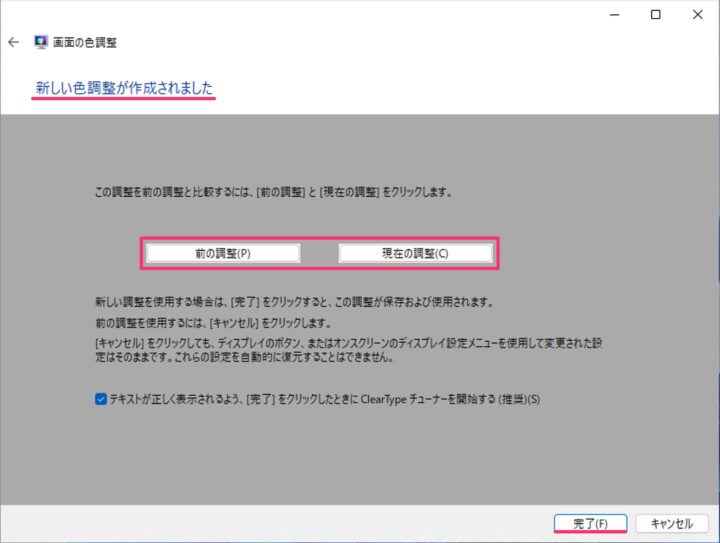Click the line 新しい調整を使用する場合は
This screenshot has height=543, width=720.
click(294, 302)
